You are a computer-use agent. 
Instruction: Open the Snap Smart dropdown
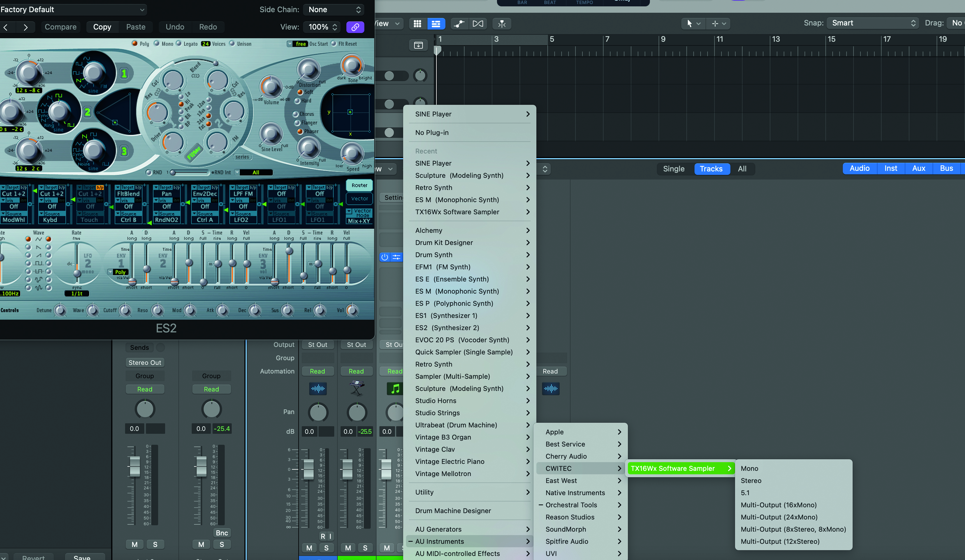tap(873, 23)
